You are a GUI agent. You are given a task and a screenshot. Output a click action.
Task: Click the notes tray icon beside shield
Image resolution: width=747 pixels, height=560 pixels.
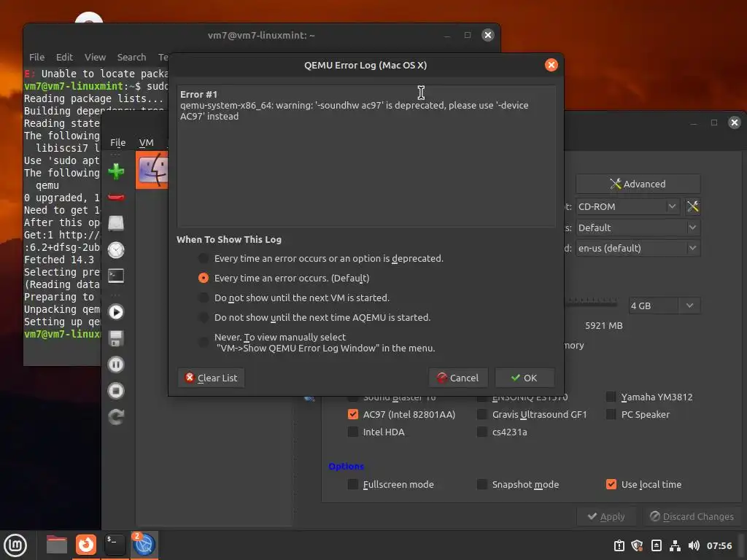656,545
